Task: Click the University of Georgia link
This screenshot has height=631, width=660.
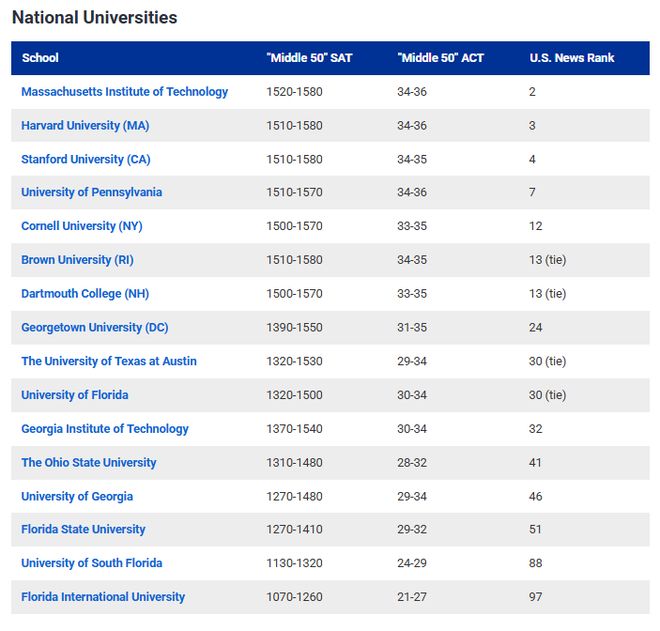Action: coord(77,496)
